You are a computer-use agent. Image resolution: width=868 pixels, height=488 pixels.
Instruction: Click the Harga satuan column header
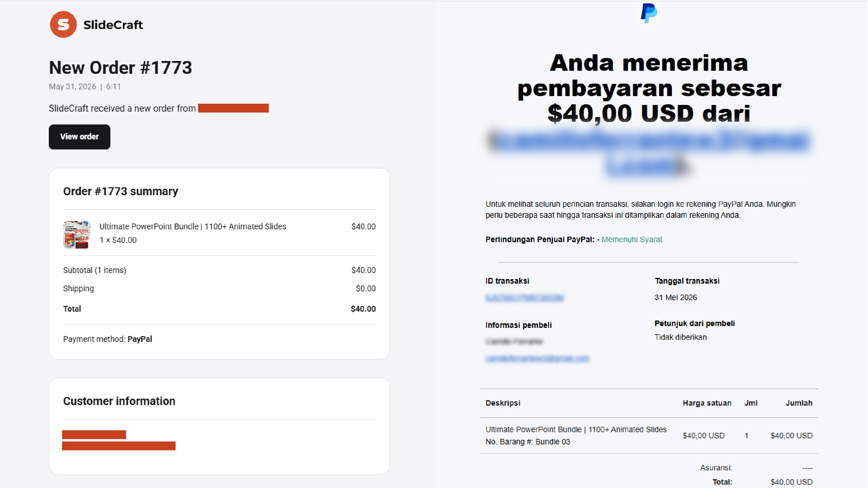(707, 403)
